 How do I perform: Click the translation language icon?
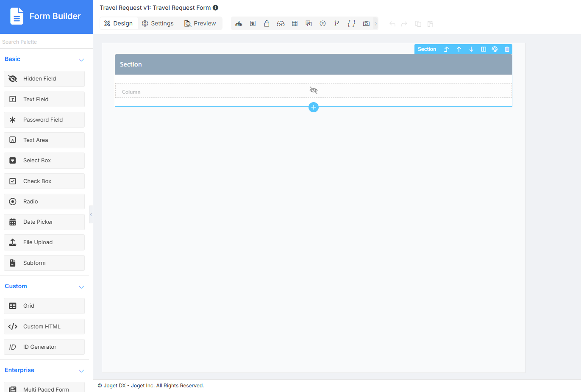pos(309,24)
